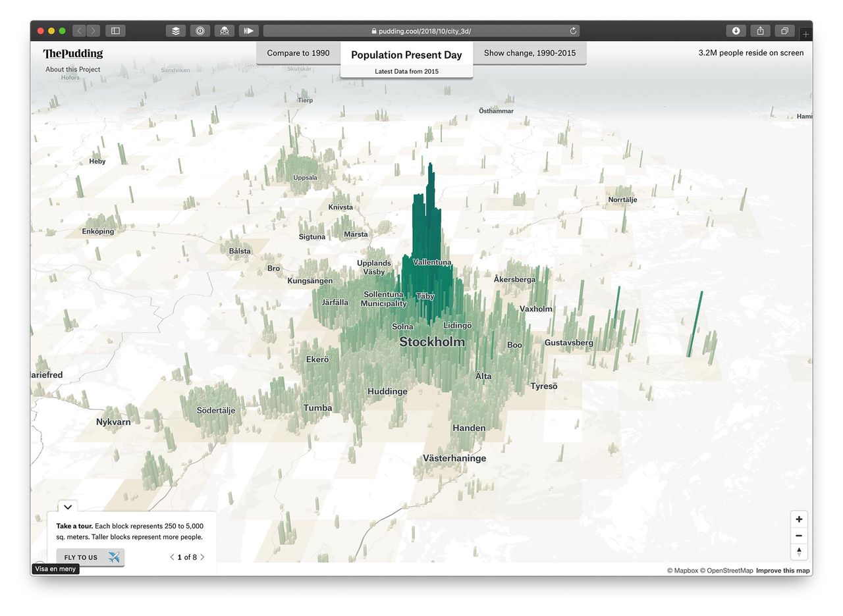Click the Solna map label

point(402,327)
